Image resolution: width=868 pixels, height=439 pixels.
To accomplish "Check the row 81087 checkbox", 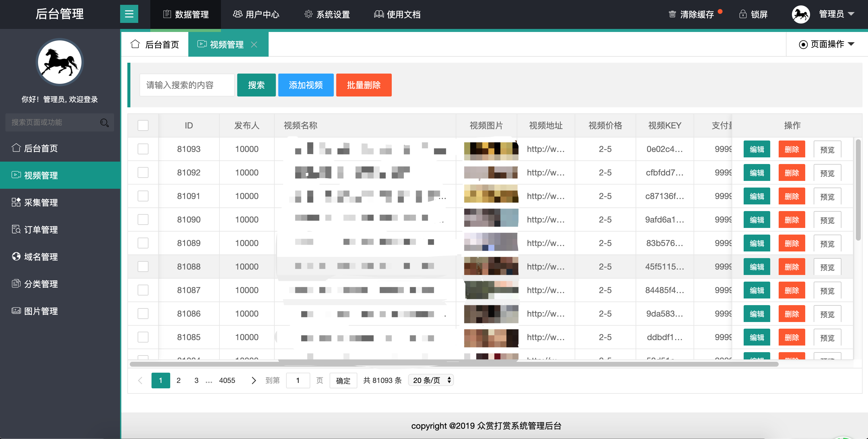I will coord(143,290).
